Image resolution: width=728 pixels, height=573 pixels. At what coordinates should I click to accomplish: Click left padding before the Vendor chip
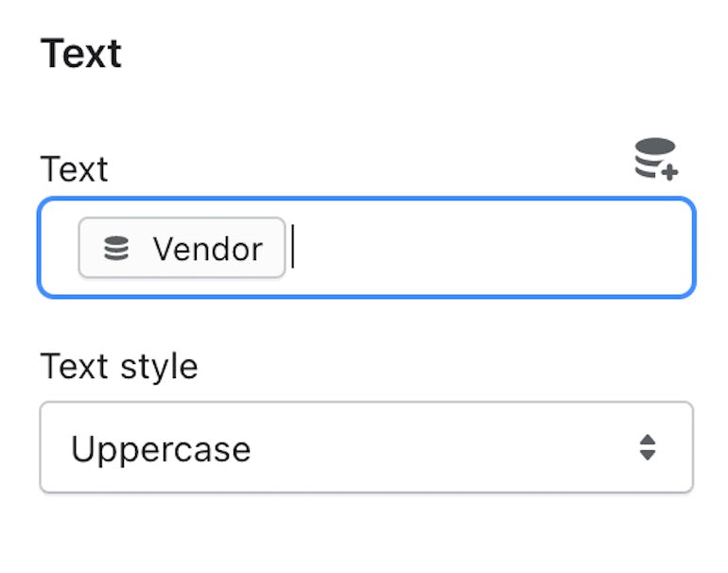point(60,249)
